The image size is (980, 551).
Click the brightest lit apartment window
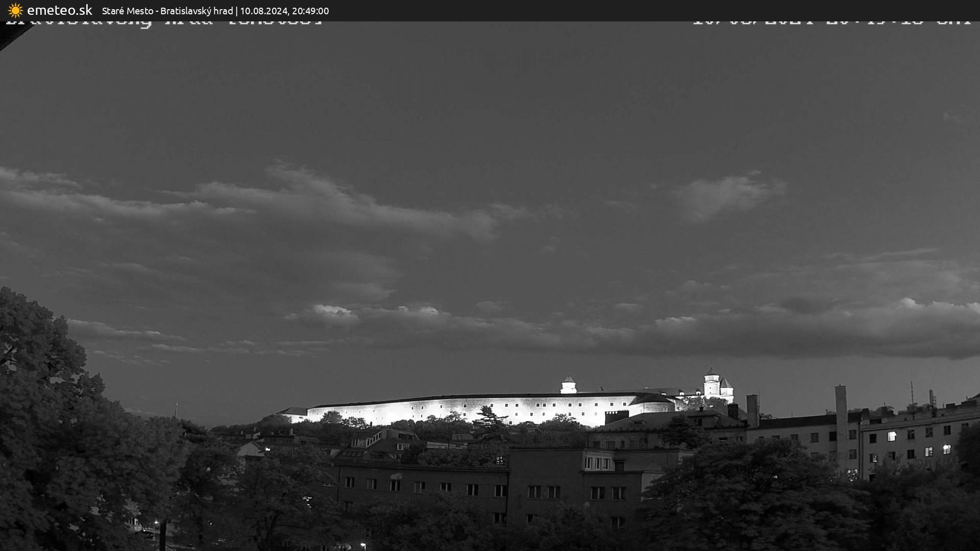(891, 436)
